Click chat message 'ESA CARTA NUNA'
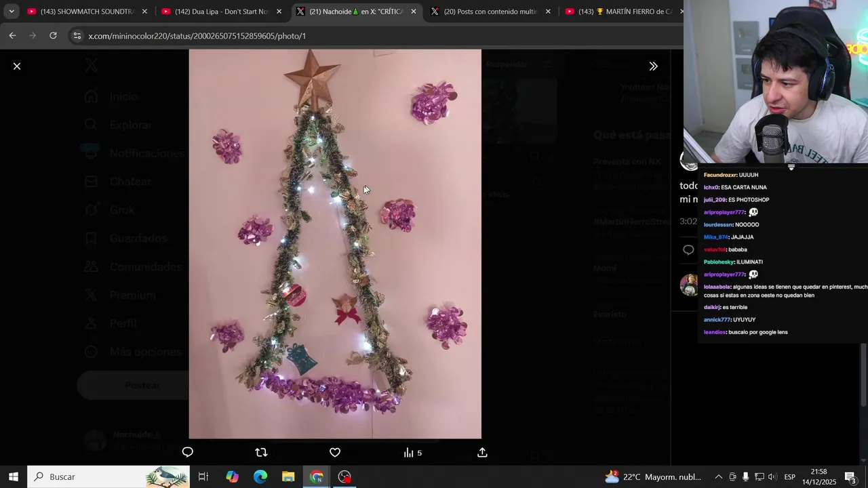Screen dimensions: 868x488 [744, 188]
